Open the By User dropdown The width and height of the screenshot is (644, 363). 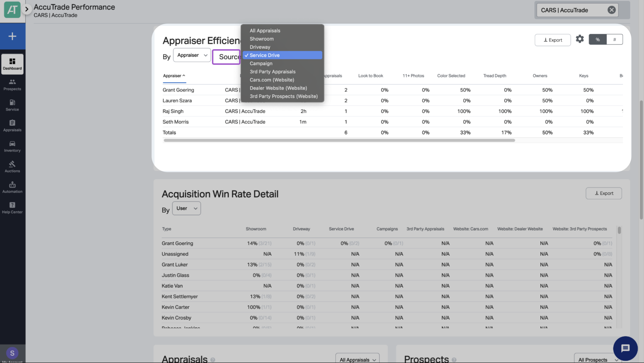point(186,208)
